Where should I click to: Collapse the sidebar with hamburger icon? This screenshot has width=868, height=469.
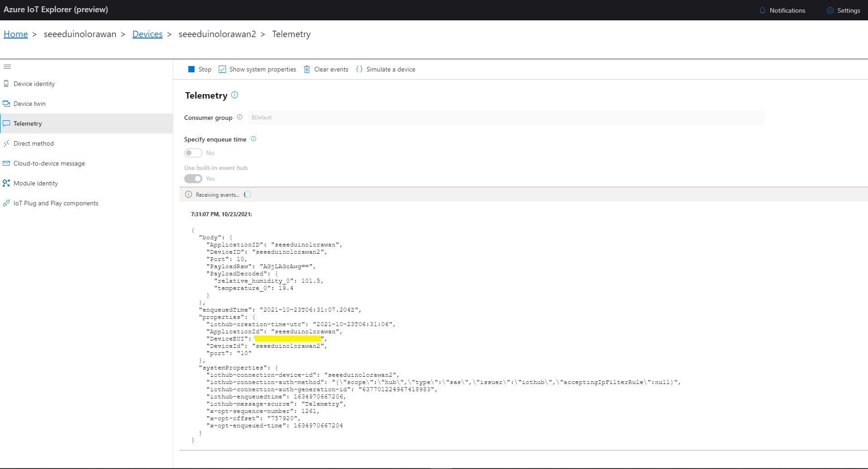click(7, 67)
